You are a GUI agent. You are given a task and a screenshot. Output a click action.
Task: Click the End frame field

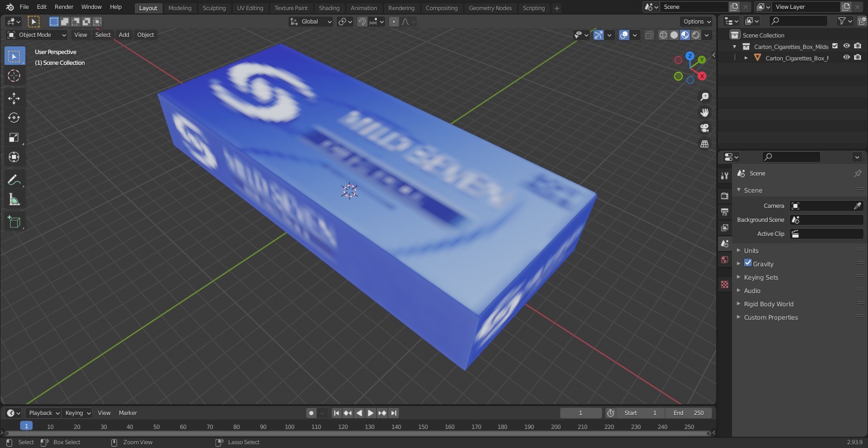(x=689, y=413)
